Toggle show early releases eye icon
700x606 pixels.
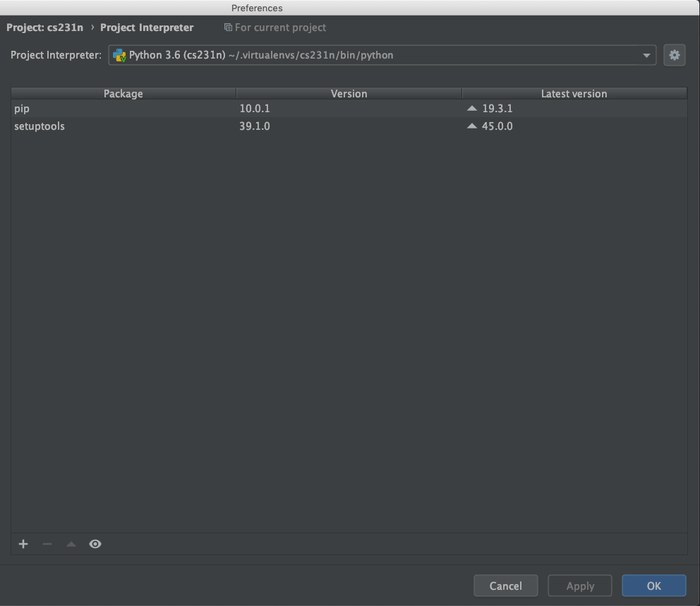click(x=95, y=544)
